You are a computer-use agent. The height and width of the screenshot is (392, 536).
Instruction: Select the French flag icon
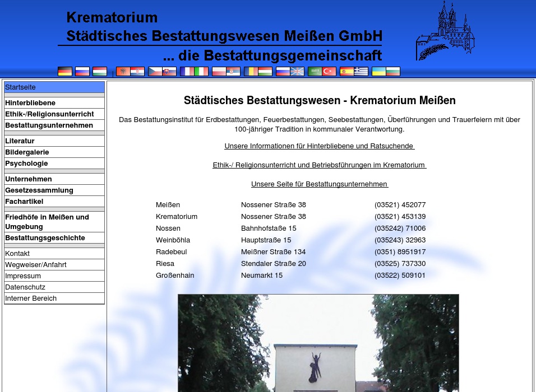tap(187, 71)
